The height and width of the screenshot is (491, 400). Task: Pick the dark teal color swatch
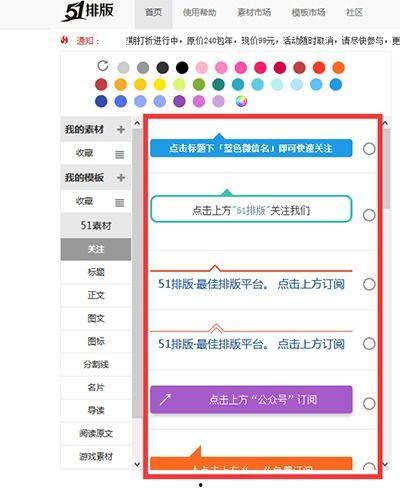pos(218,84)
